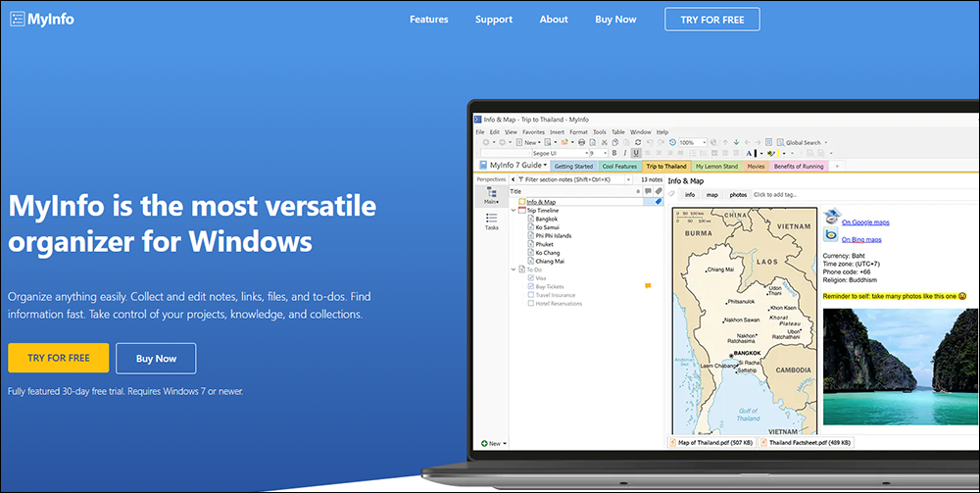The image size is (980, 493).
Task: Collapse the To Do tree node
Action: tap(514, 270)
